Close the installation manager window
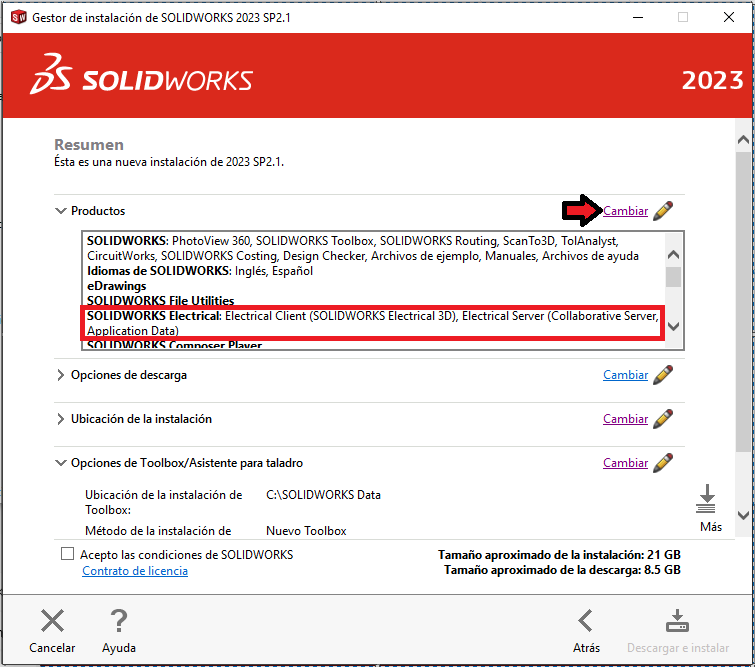 click(x=729, y=17)
